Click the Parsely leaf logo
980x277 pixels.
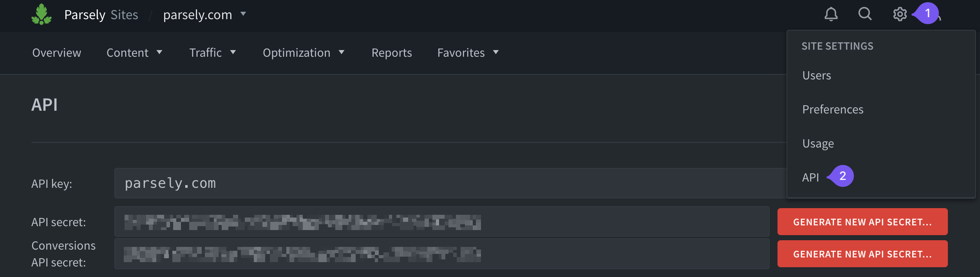click(x=42, y=14)
